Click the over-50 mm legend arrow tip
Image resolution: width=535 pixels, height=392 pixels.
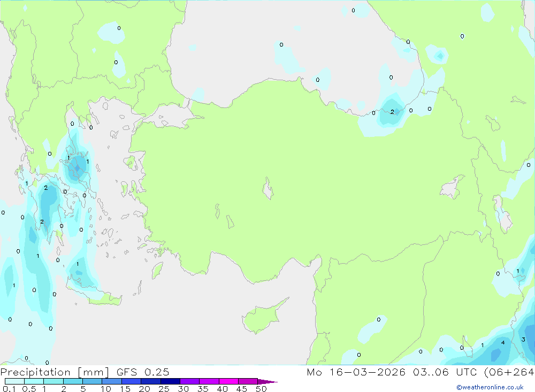point(268,381)
